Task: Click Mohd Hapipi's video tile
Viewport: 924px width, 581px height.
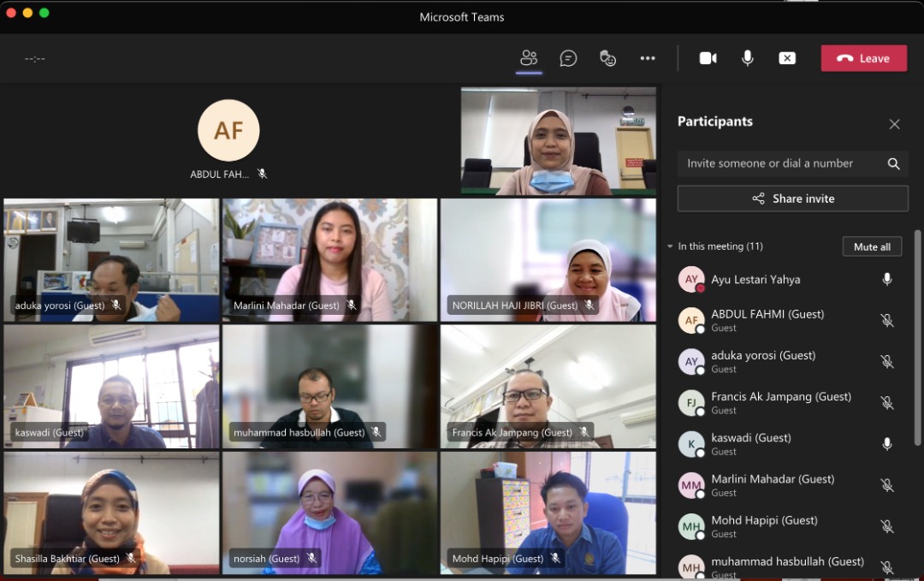Action: (548, 513)
